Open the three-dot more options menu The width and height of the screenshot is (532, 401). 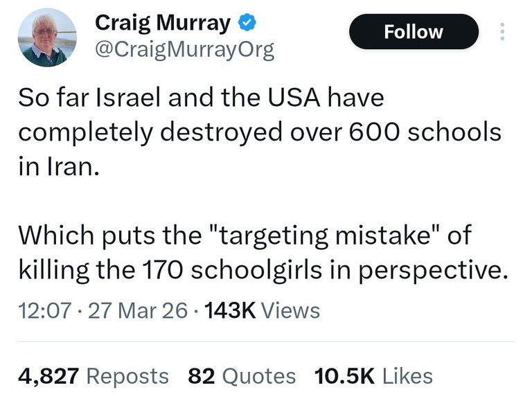pyautogui.click(x=503, y=32)
